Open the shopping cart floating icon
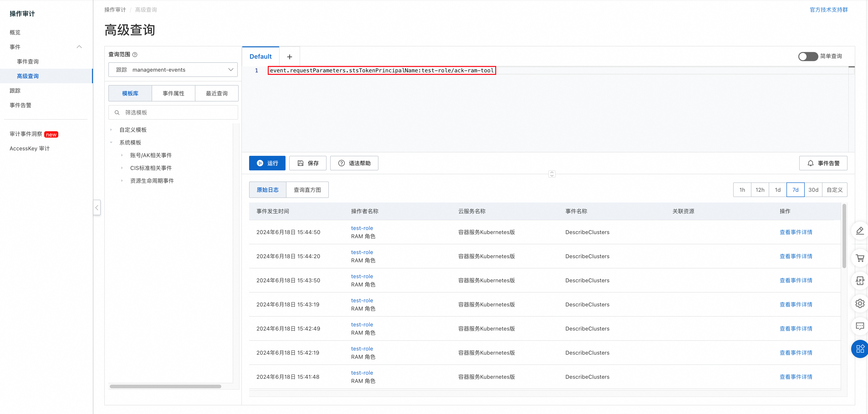This screenshot has height=414, width=868. [860, 258]
